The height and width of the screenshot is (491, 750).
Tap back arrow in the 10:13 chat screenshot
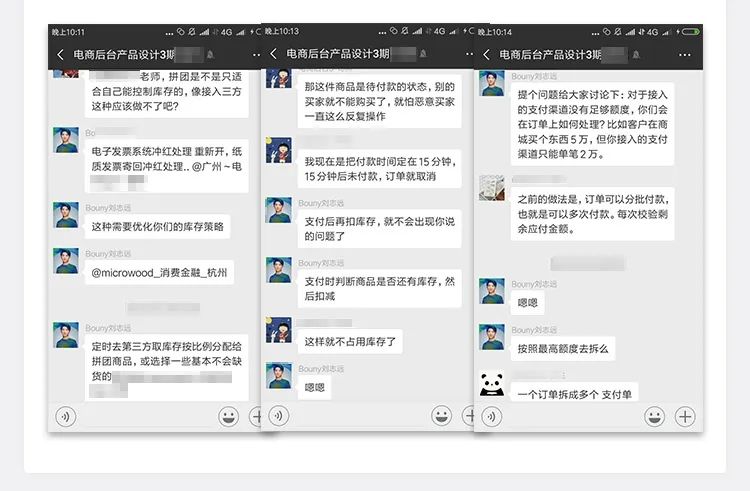pos(273,54)
